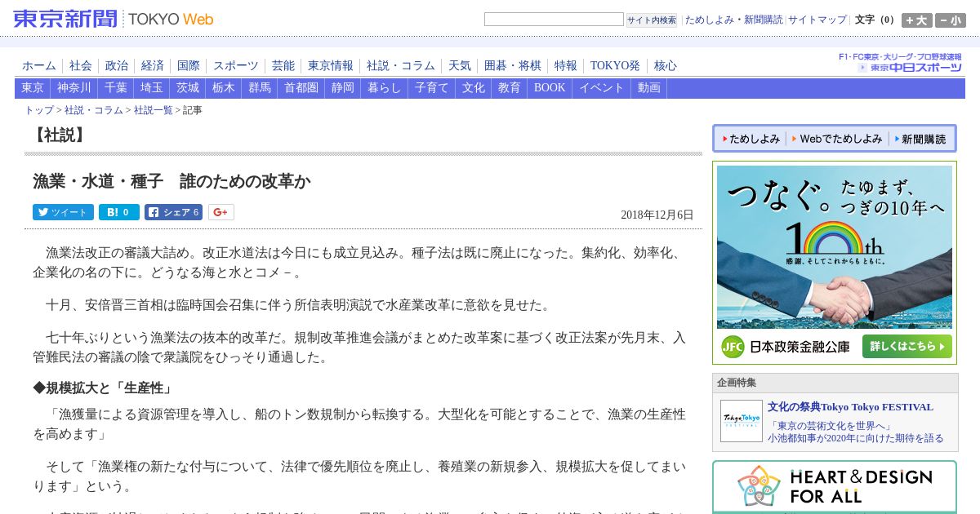Click the トップ breadcrumb link
This screenshot has width=980, height=514.
[x=39, y=110]
